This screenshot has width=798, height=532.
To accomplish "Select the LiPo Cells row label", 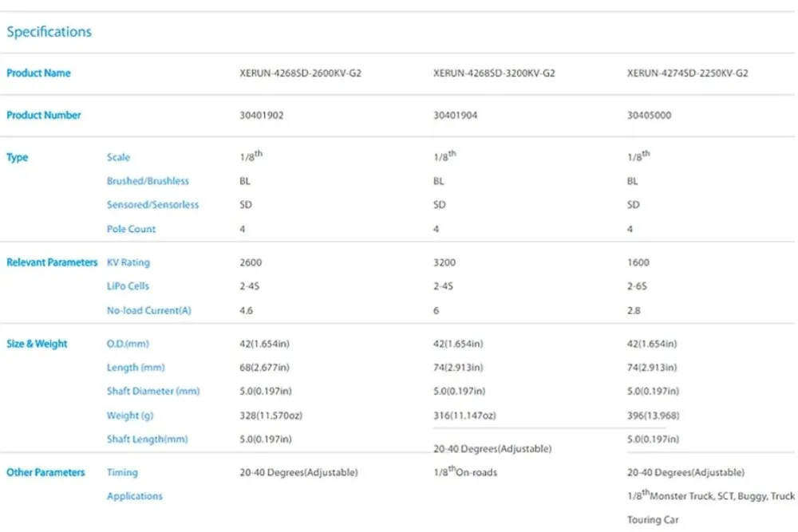I will pos(128,286).
